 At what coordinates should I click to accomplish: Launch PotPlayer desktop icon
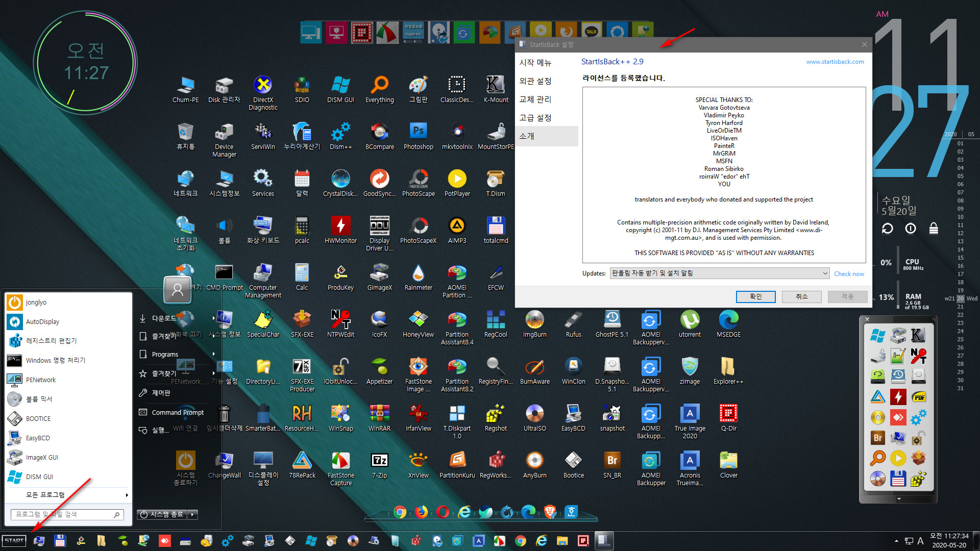coord(457,183)
